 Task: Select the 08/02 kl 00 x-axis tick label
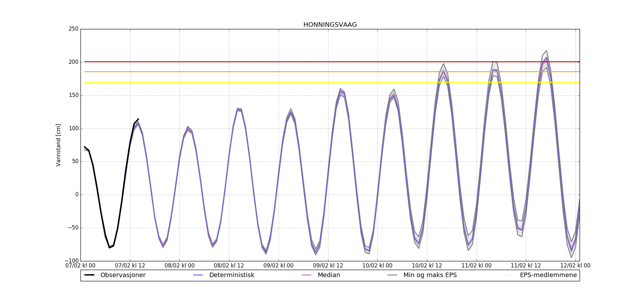point(179,266)
